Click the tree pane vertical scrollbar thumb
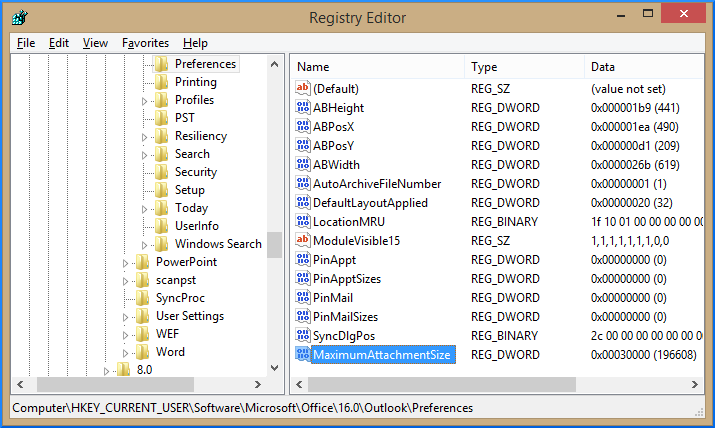This screenshot has height=428, width=715. pyautogui.click(x=274, y=245)
